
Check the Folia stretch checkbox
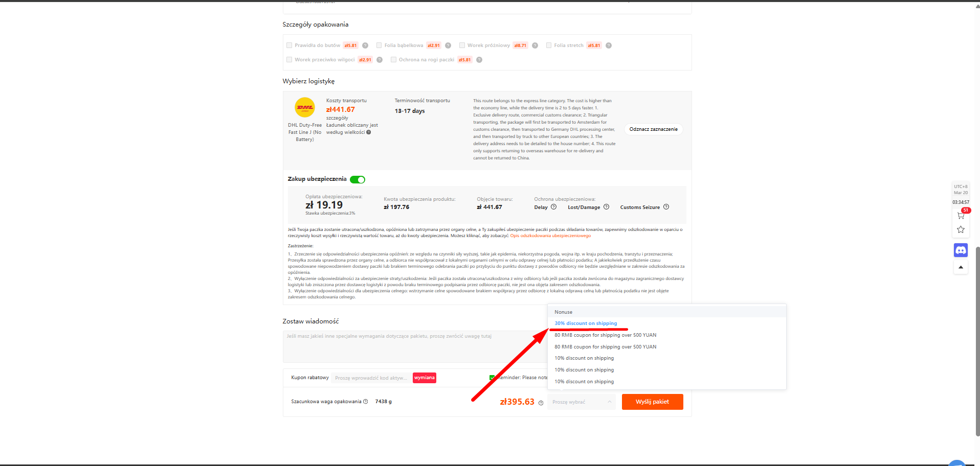point(549,45)
